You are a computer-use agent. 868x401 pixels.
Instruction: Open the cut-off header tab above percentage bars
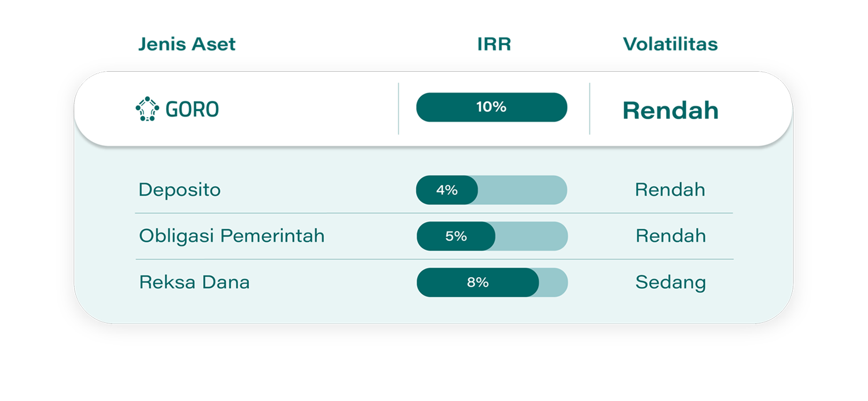[x=493, y=46]
